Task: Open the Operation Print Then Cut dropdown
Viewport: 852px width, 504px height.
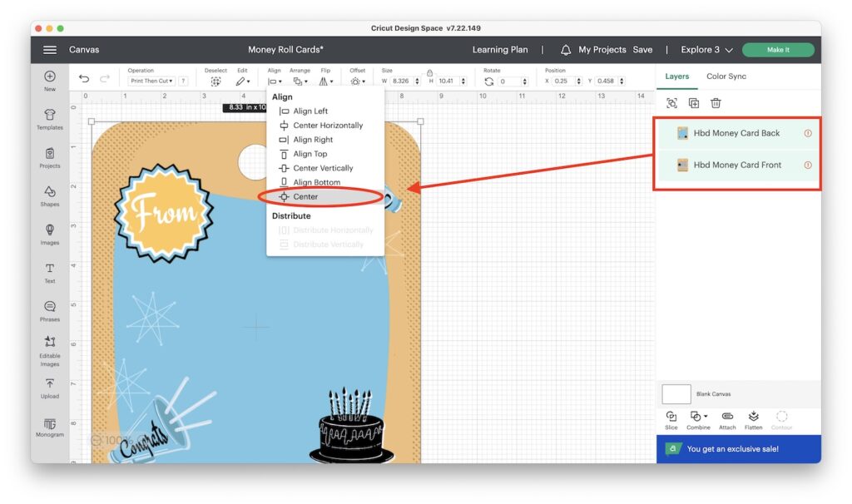Action: (151, 81)
